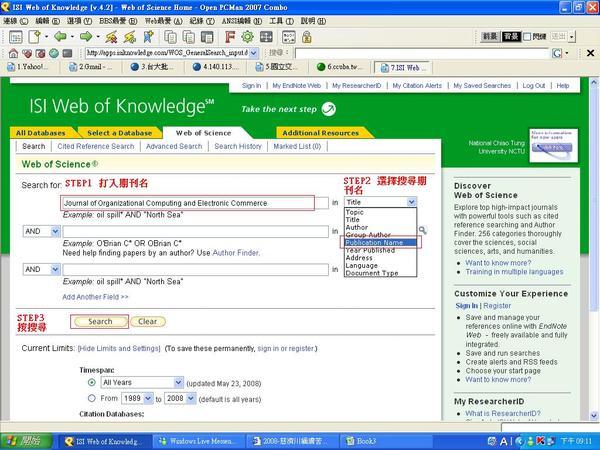Click the Search button
Image resolution: width=600 pixels, height=450 pixels.
point(100,321)
